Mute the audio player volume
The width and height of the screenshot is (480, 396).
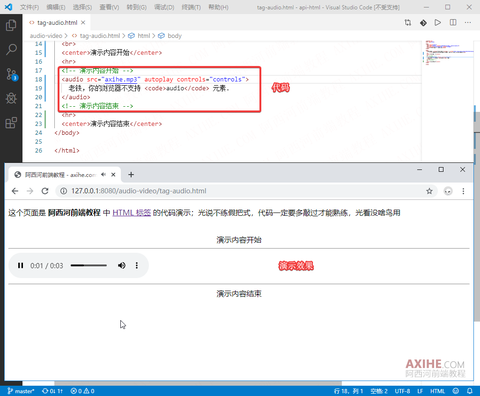coord(122,265)
